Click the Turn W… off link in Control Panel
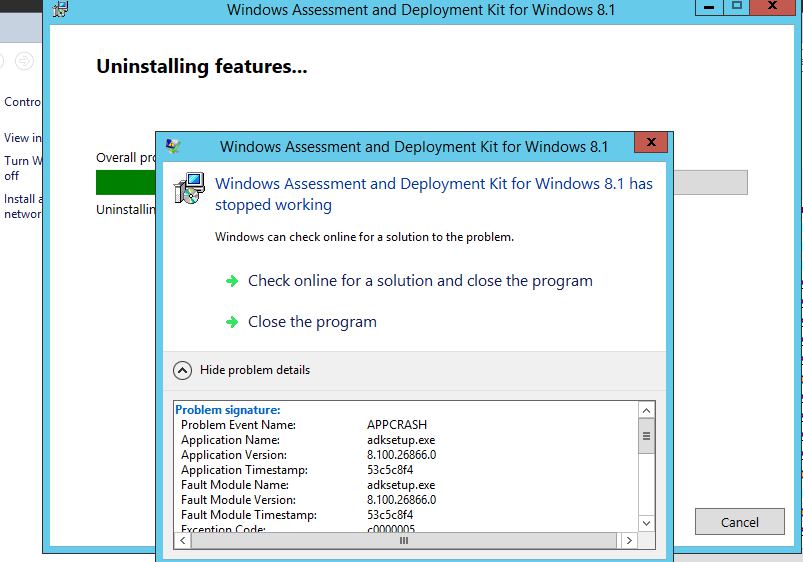Screen dimensions: 803x562 coord(23,168)
